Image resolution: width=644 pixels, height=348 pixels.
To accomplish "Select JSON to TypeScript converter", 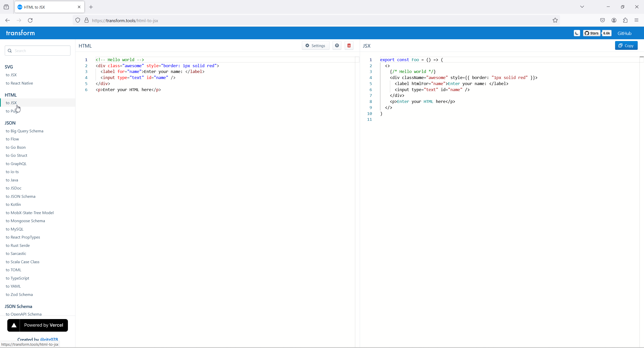I will (x=17, y=278).
